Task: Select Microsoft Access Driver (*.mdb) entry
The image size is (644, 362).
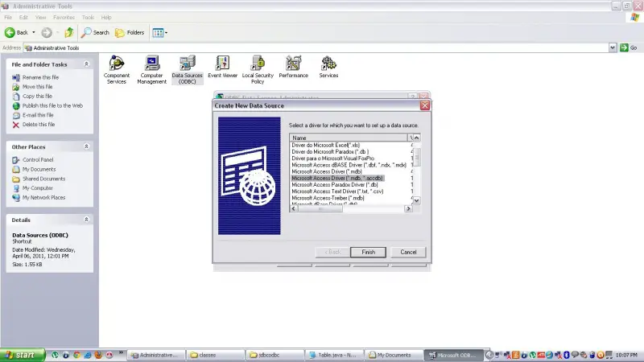Action: [x=327, y=171]
